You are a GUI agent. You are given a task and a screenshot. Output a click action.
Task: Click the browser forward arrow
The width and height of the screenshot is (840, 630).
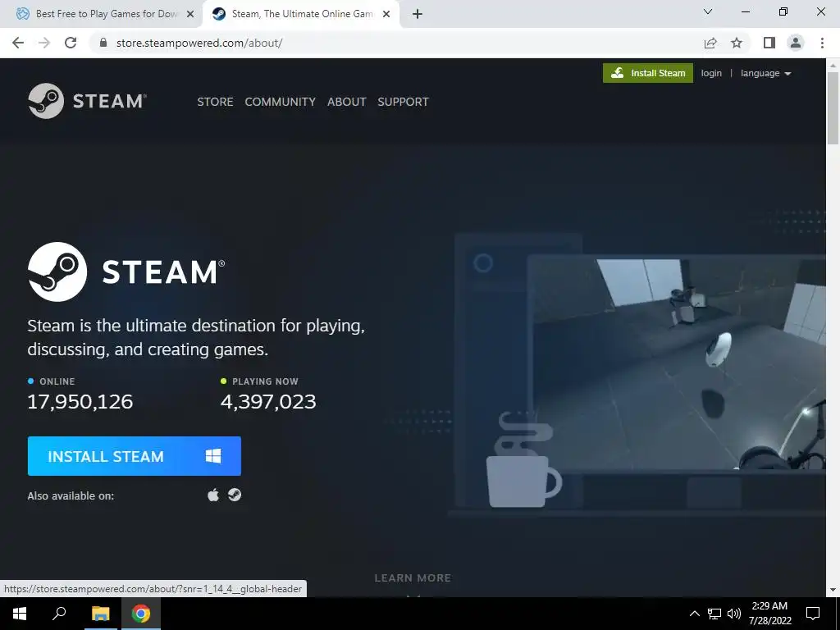click(44, 43)
